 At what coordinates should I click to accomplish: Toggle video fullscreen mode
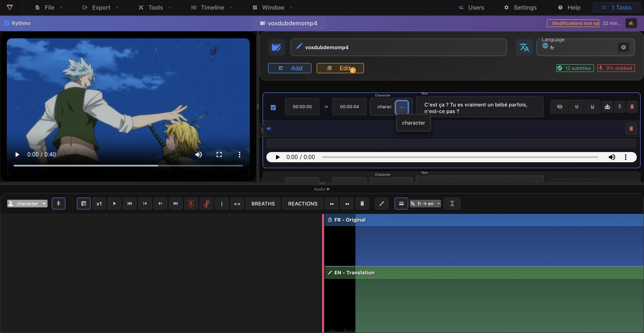pos(219,155)
